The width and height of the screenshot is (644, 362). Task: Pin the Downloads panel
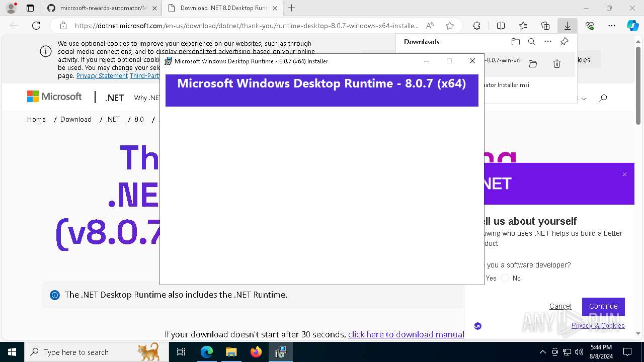pyautogui.click(x=564, y=42)
